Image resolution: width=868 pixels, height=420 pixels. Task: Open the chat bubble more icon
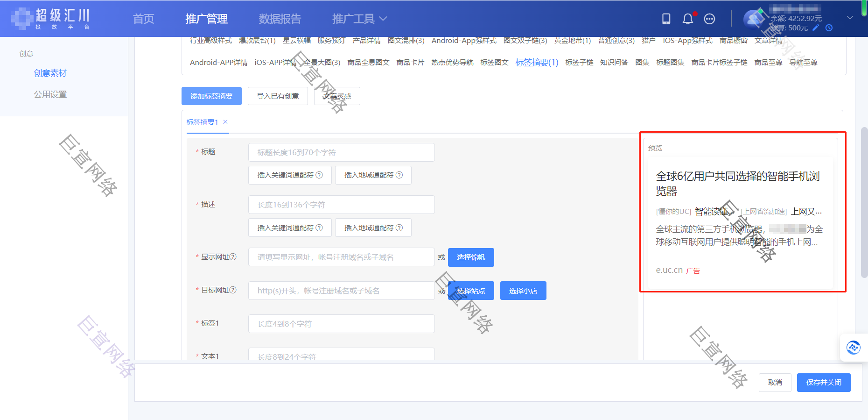(709, 19)
